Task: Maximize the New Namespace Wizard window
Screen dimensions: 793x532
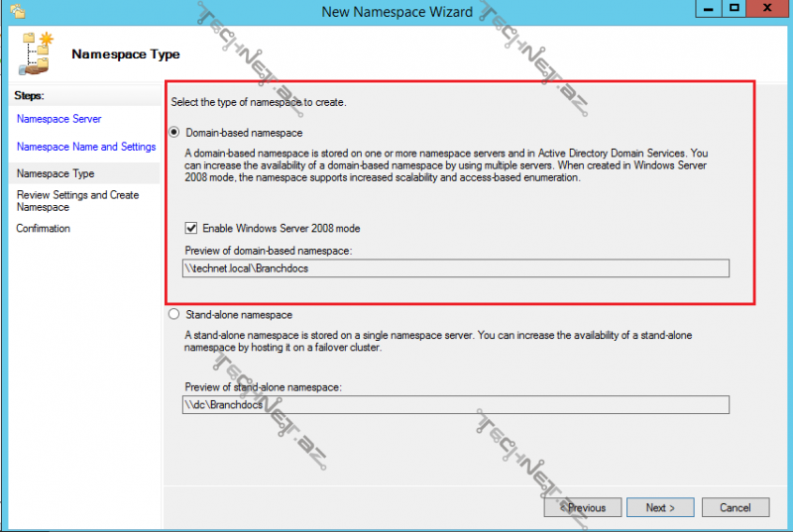Action: (x=735, y=9)
